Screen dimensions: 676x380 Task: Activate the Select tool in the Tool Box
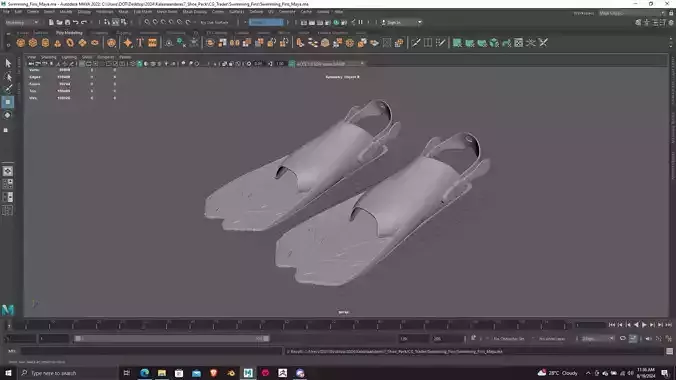pos(8,63)
